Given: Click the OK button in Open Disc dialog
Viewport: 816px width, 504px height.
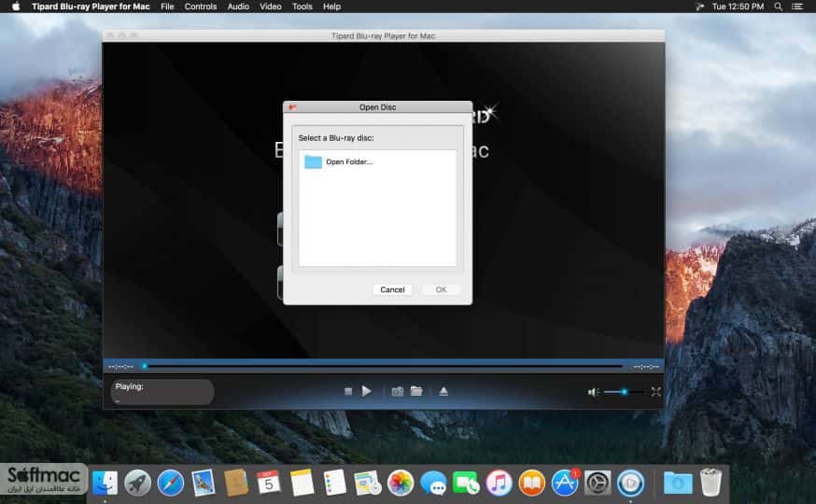Looking at the screenshot, I should [x=442, y=289].
